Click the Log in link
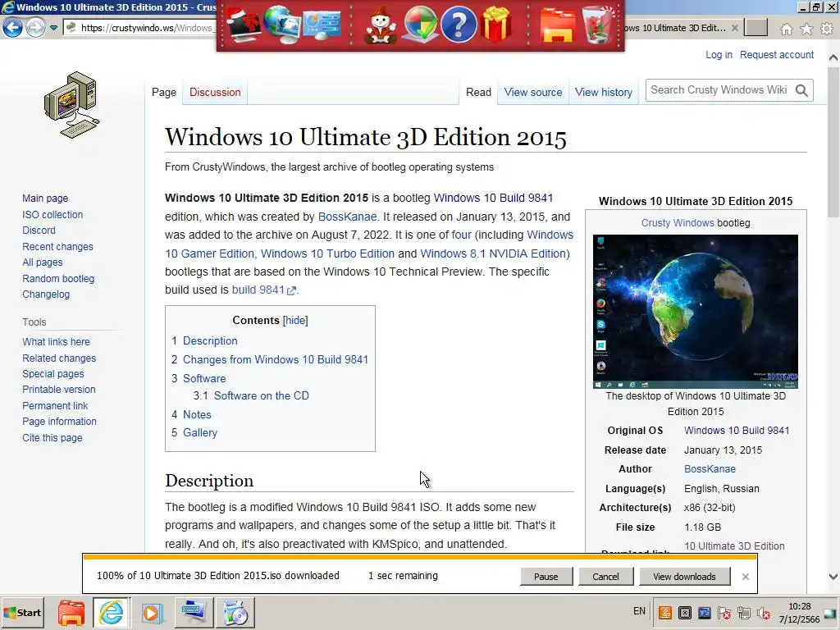The width and height of the screenshot is (840, 630). tap(719, 55)
